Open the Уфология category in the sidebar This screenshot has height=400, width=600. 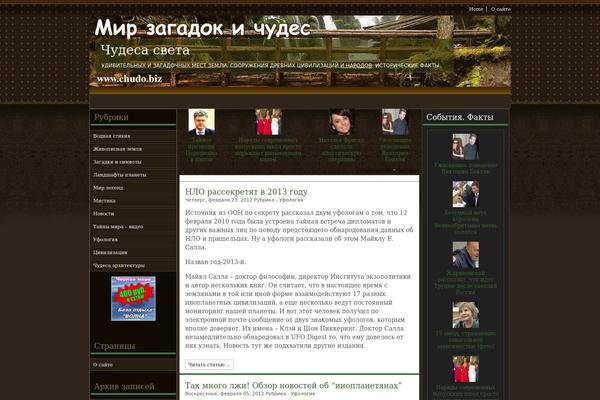[105, 240]
